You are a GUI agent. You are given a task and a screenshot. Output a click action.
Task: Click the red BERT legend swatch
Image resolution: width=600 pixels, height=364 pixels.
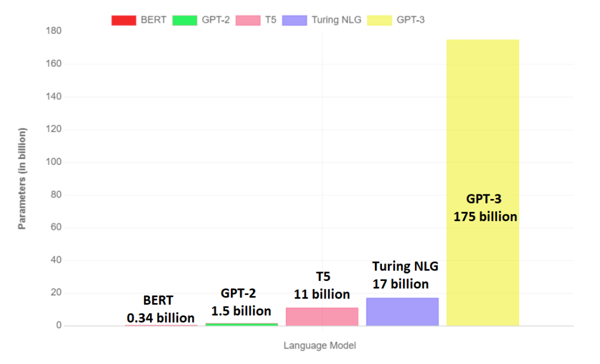(124, 20)
